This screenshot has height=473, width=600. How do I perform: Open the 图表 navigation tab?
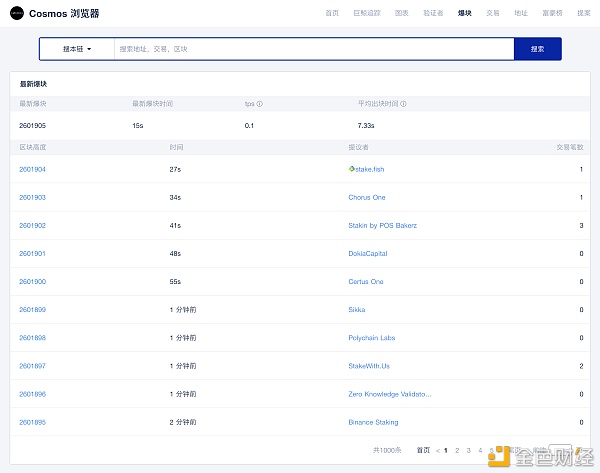click(x=402, y=13)
